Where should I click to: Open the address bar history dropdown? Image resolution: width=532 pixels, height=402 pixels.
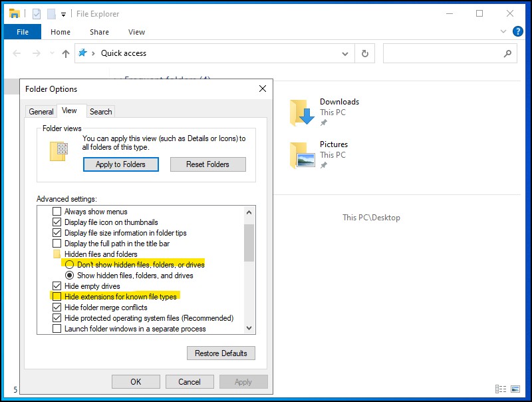pos(344,54)
